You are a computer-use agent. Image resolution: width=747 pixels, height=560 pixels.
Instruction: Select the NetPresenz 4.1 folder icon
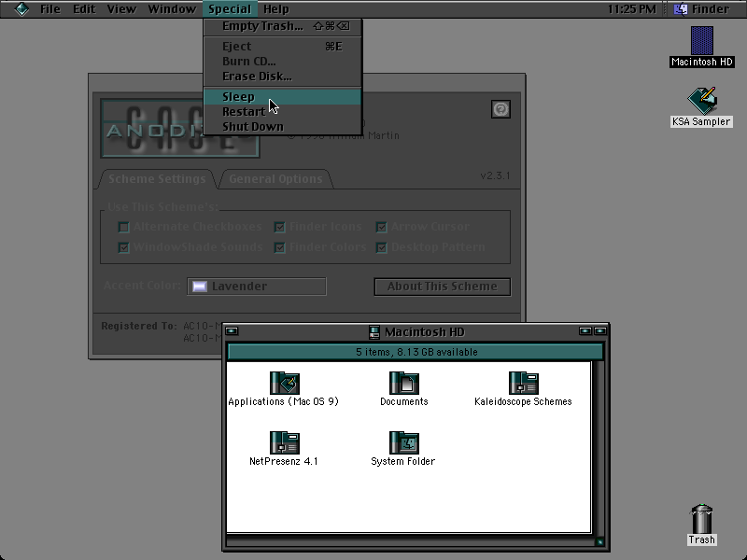point(285,442)
